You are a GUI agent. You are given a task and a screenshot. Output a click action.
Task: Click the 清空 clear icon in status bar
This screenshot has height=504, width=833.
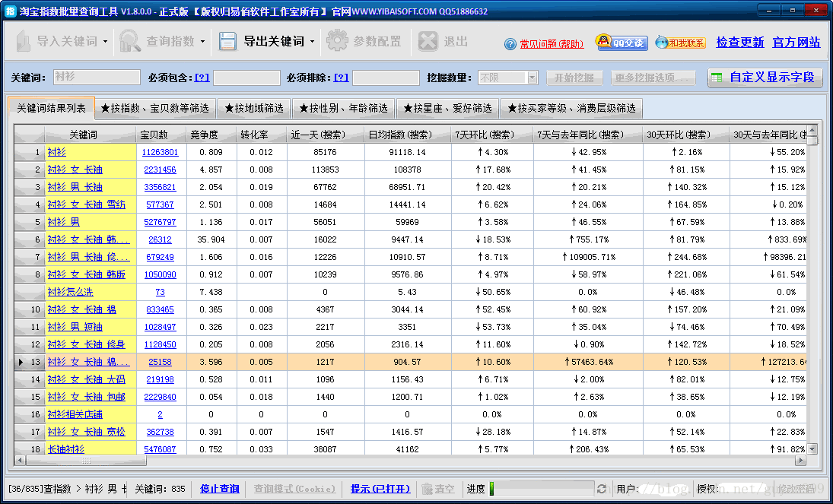427,489
